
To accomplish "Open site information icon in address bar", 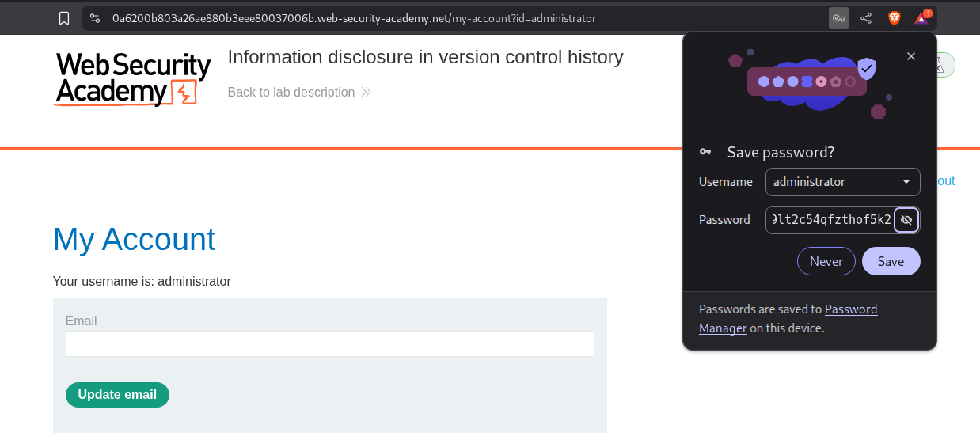I will [x=95, y=18].
